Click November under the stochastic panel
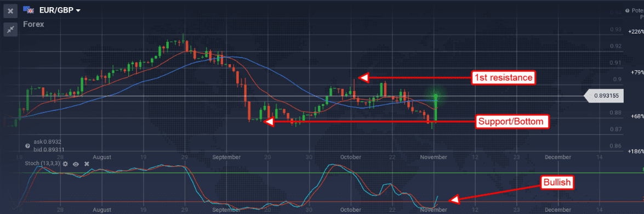This screenshot has width=644, height=214. (x=434, y=210)
